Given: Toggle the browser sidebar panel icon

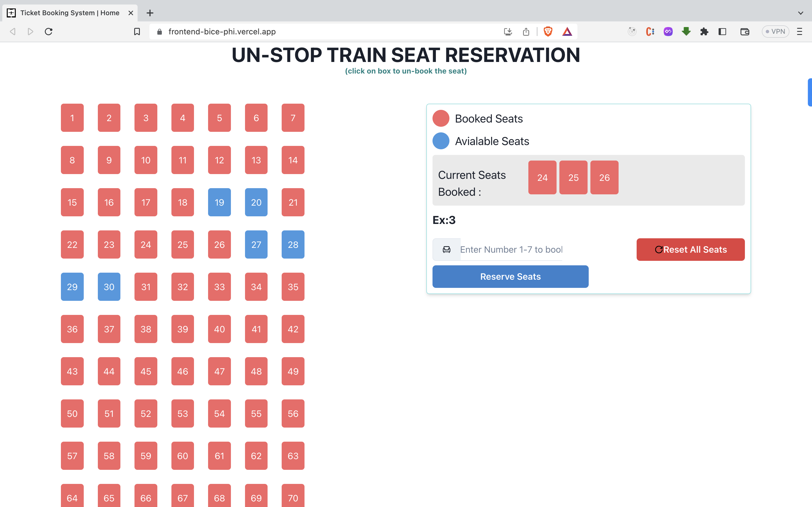Looking at the screenshot, I should pyautogui.click(x=722, y=31).
